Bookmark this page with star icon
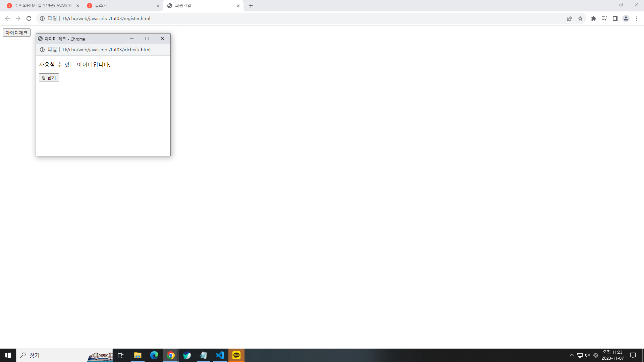 click(x=580, y=18)
